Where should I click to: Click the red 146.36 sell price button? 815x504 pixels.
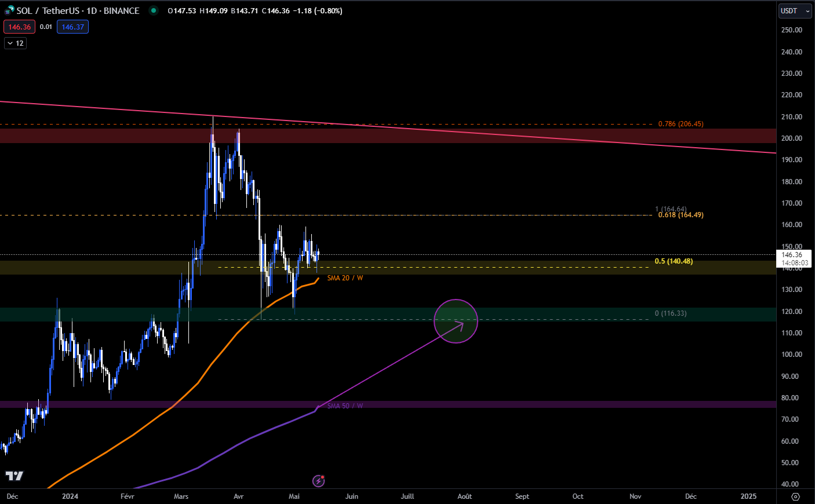tap(19, 27)
